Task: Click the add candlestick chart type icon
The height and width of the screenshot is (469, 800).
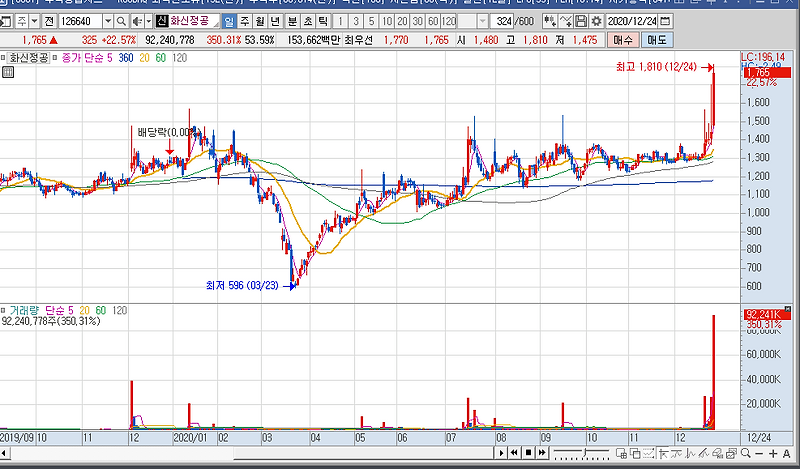Action: coord(549,21)
